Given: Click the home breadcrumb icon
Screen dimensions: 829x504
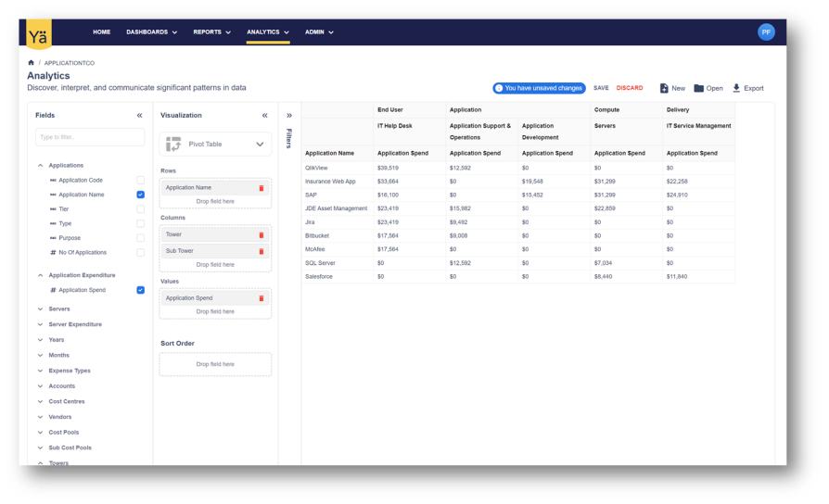Looking at the screenshot, I should (32, 63).
